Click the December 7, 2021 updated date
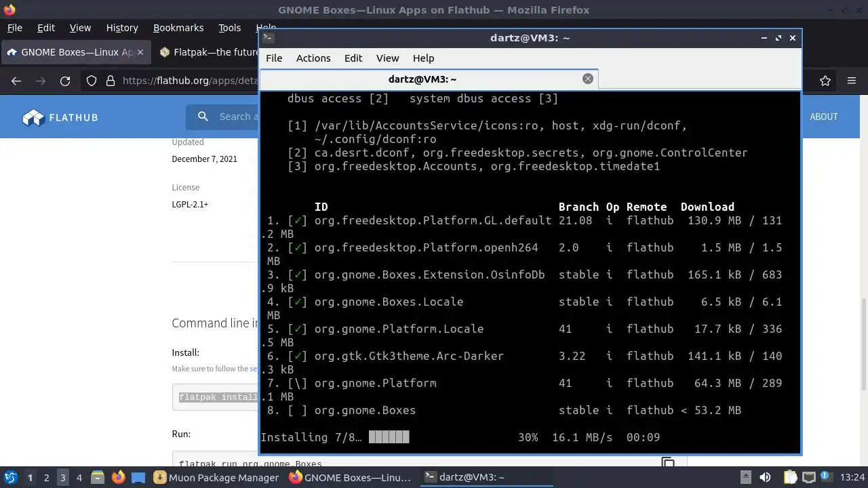Image resolution: width=868 pixels, height=488 pixels. tap(204, 159)
